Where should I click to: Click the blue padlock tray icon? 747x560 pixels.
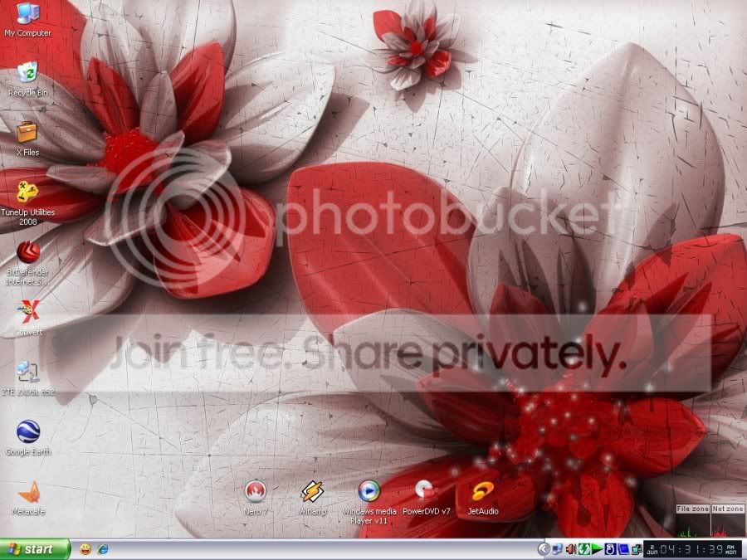[x=610, y=549]
